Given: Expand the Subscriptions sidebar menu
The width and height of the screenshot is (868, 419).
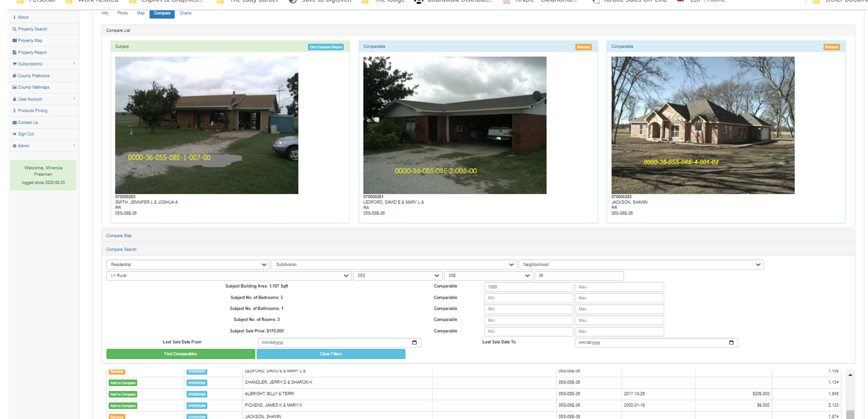Looking at the screenshot, I should tap(43, 64).
